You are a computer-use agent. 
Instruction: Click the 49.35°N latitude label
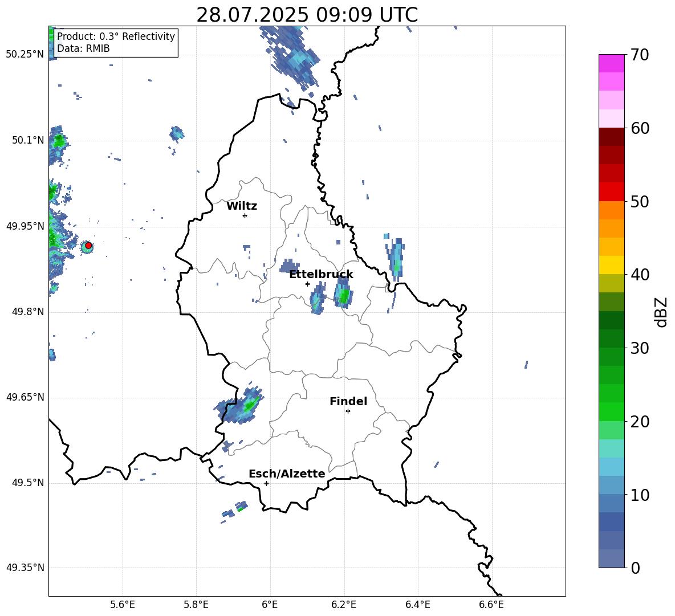[25, 568]
